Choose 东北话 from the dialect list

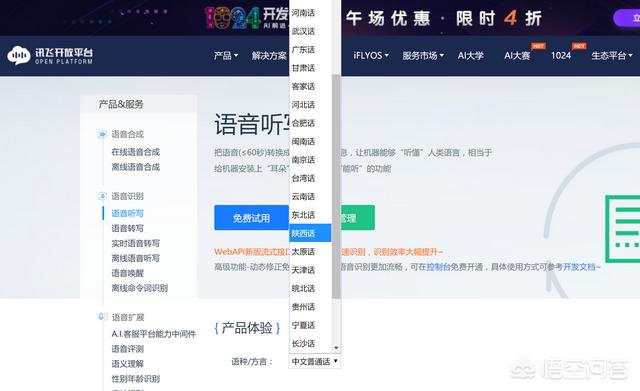coord(310,215)
